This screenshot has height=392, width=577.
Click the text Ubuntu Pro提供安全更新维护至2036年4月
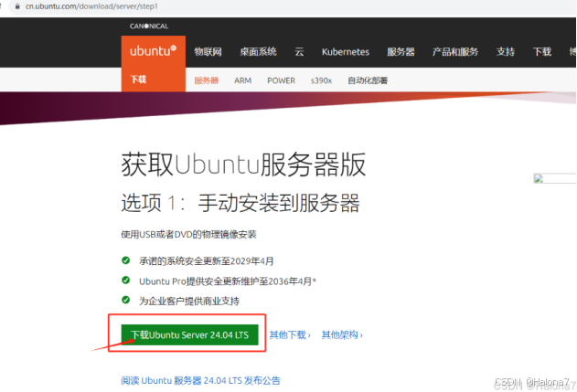coord(228,281)
